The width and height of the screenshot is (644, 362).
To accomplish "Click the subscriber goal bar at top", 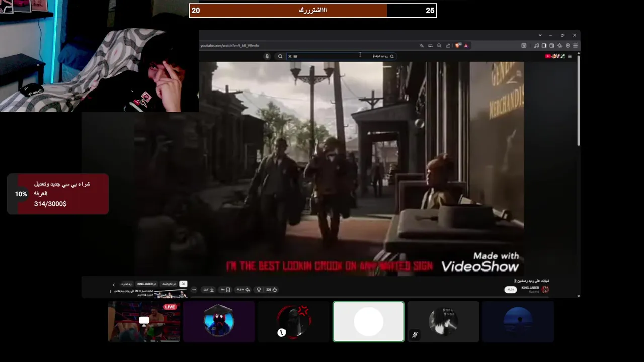I will point(313,11).
